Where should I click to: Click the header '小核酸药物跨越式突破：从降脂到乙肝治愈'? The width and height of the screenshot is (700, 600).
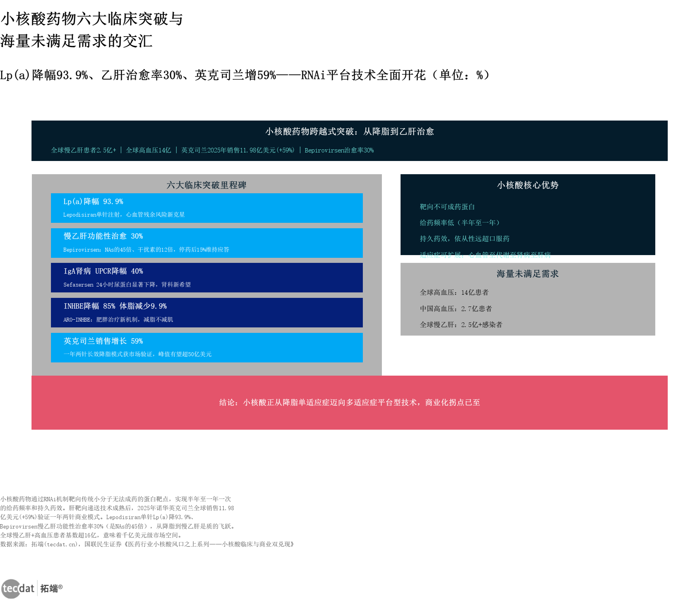[x=350, y=131]
